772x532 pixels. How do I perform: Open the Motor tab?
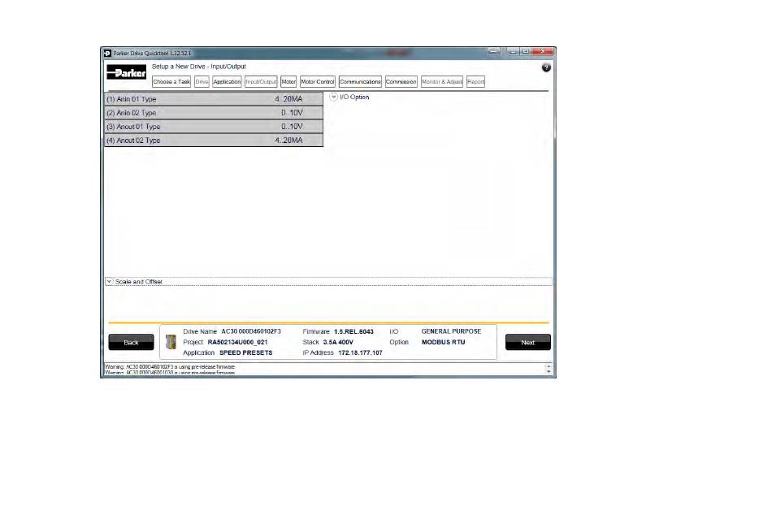[x=288, y=82]
